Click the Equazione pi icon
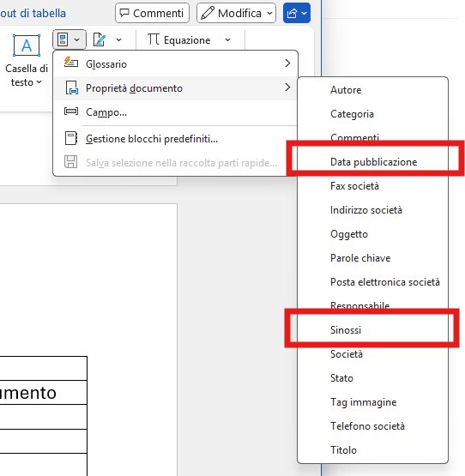 (x=153, y=39)
